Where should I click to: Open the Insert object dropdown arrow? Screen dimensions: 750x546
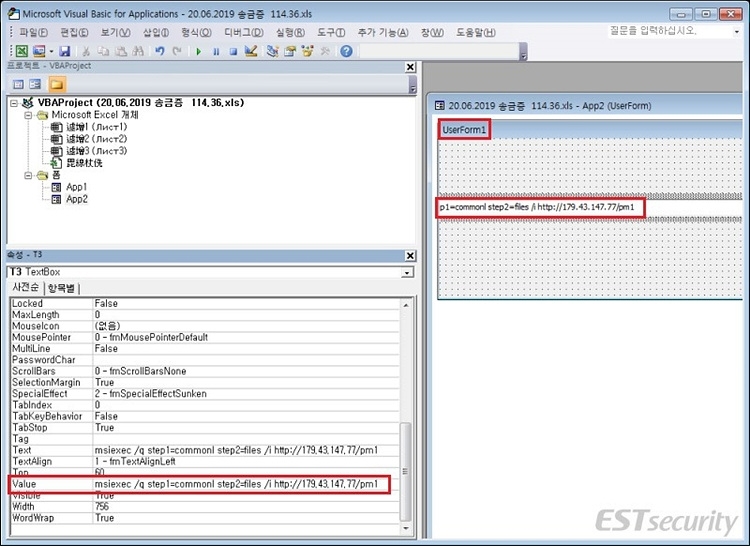pos(51,51)
